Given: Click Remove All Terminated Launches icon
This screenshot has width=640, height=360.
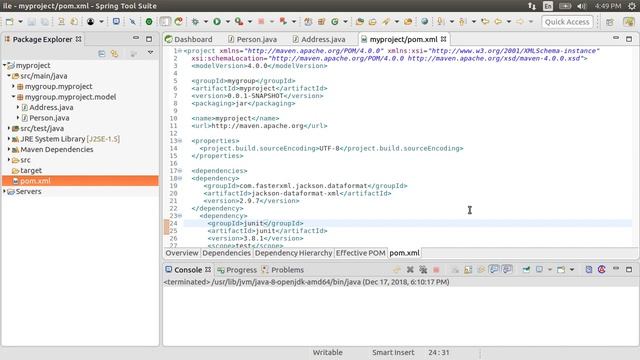Looking at the screenshot, I should [x=423, y=270].
